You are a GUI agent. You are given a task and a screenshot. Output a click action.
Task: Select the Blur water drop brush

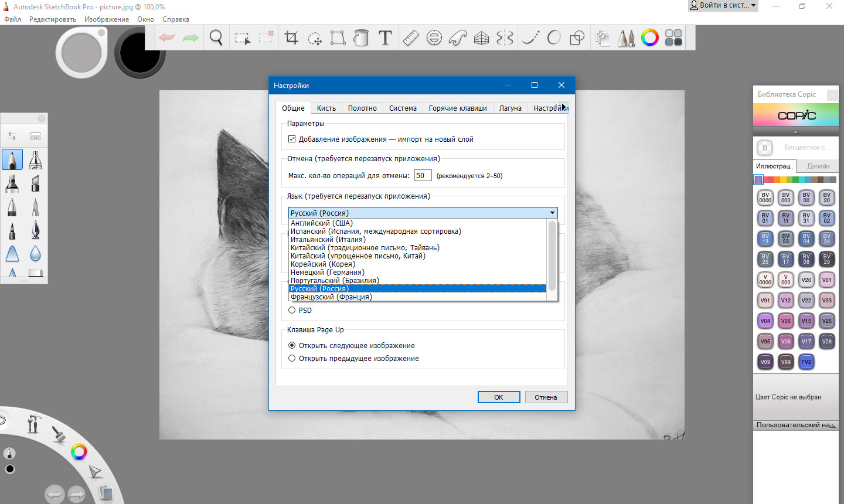click(36, 253)
